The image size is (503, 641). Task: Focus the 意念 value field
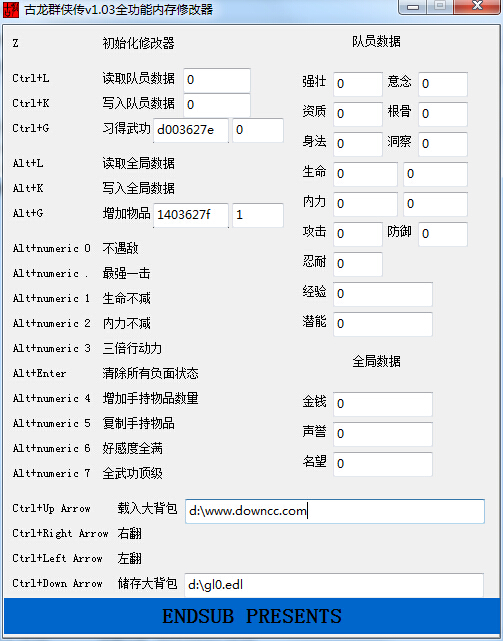pos(443,84)
